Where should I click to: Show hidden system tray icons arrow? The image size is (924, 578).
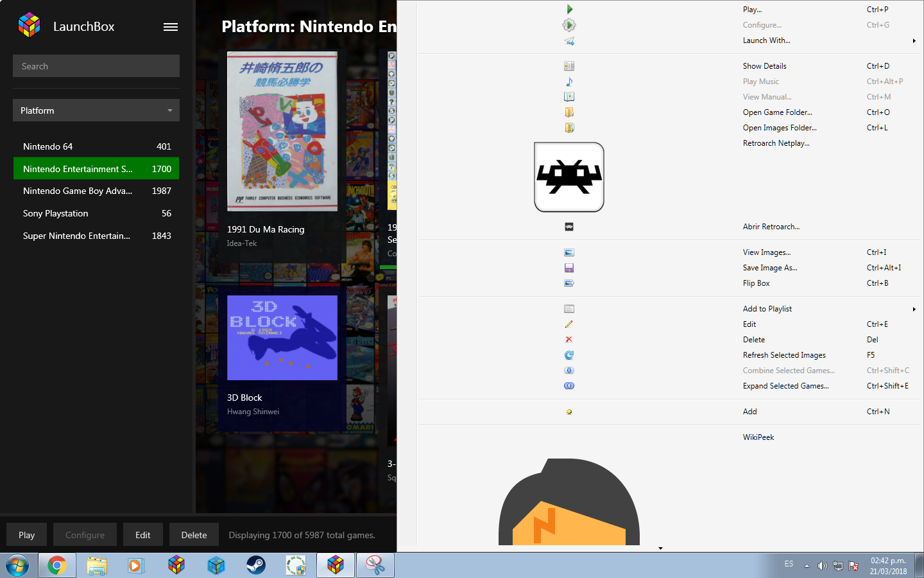tap(807, 566)
